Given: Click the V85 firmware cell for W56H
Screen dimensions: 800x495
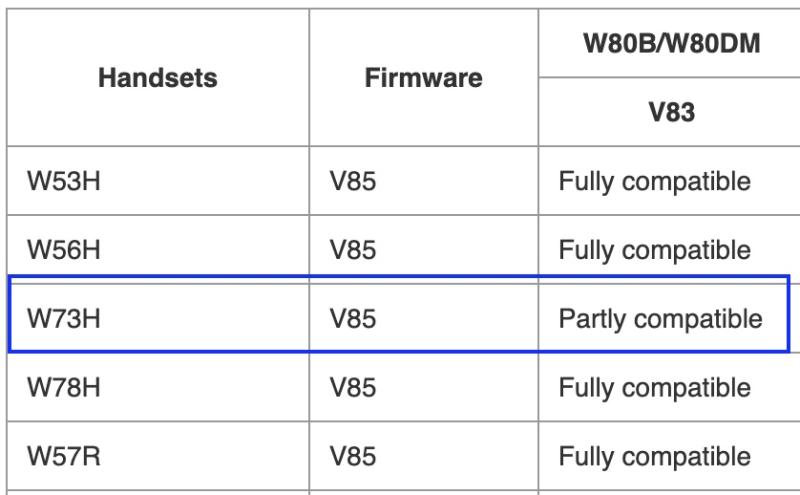Looking at the screenshot, I should (x=423, y=250).
